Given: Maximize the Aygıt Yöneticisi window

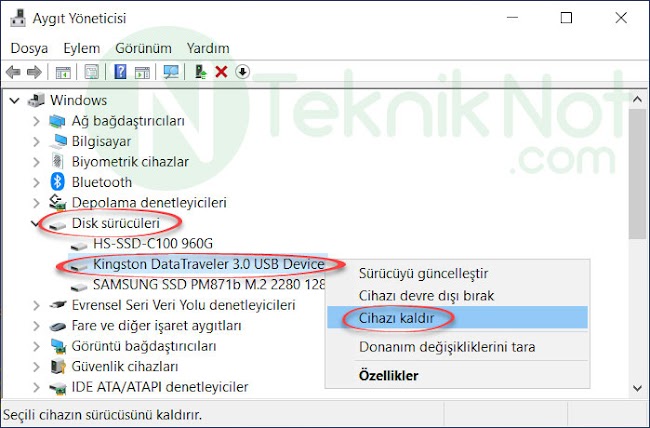Looking at the screenshot, I should 566,18.
